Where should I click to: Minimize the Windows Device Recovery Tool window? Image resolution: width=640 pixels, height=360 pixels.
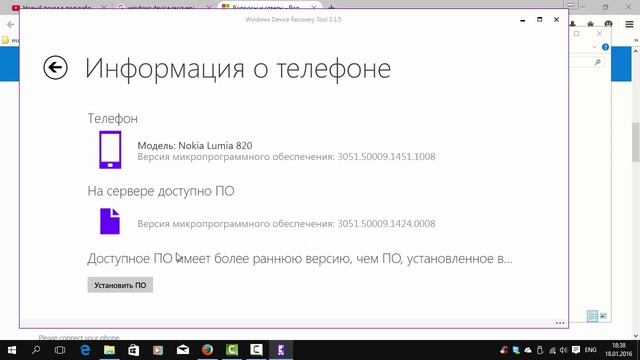pyautogui.click(x=522, y=20)
